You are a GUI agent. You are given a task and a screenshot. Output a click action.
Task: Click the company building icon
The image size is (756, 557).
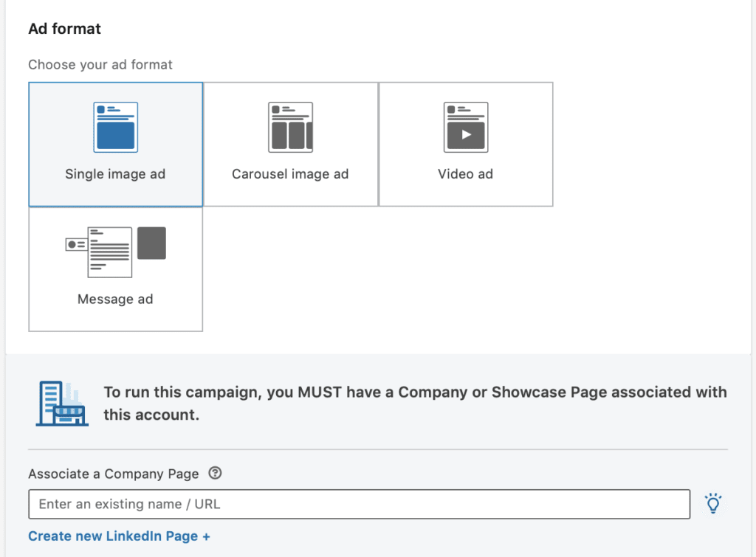tap(62, 404)
